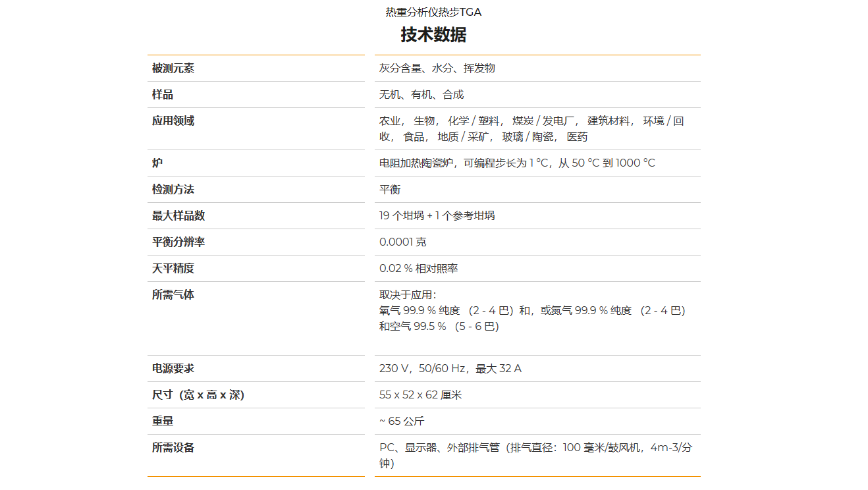Select the 230 V, 50/60 Hz power value
Viewport: 868px width, 490px height.
450,369
